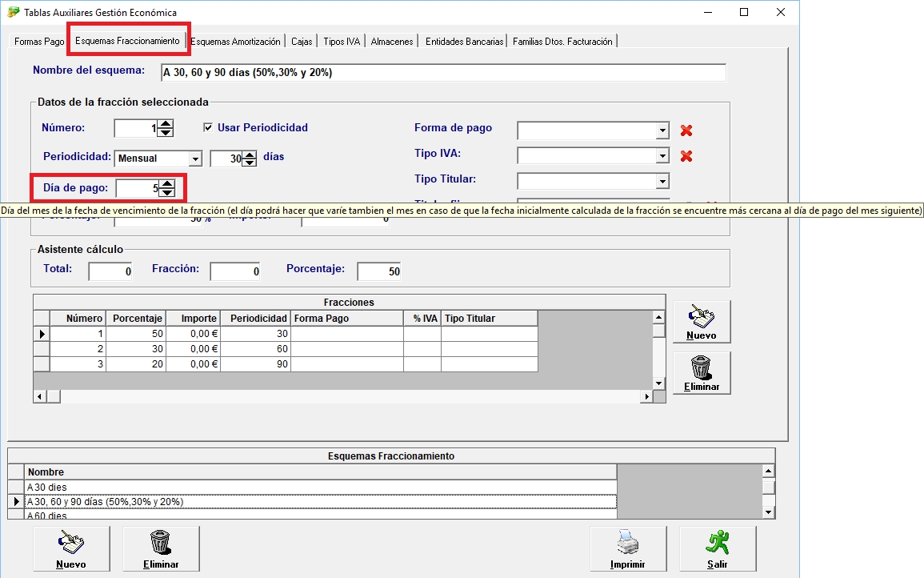Select scheme 'A 30, 60 y 90 días (50%,30% y 20%)' row
The height and width of the screenshot is (578, 924).
tap(321, 502)
